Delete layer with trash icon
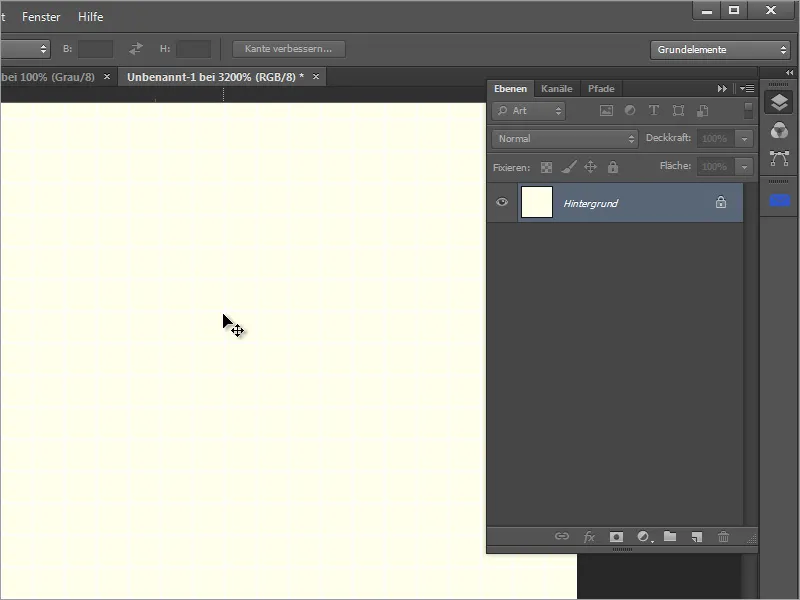 (x=723, y=537)
